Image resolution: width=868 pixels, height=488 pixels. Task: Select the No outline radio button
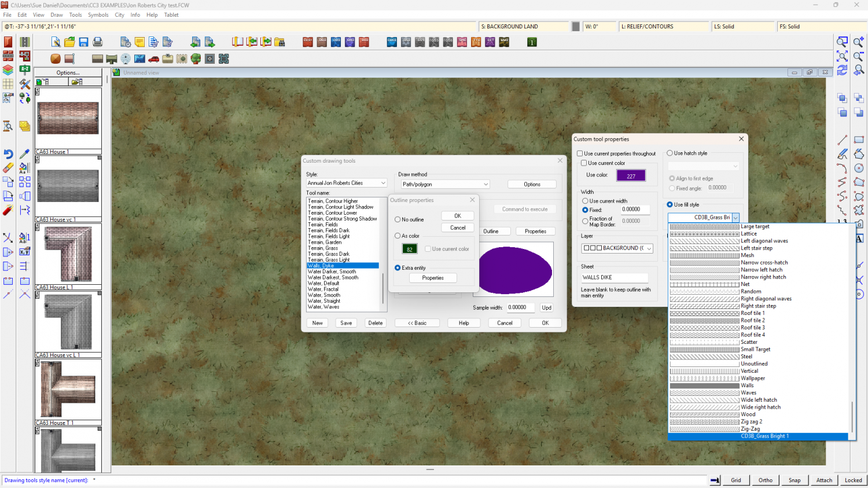click(x=398, y=219)
